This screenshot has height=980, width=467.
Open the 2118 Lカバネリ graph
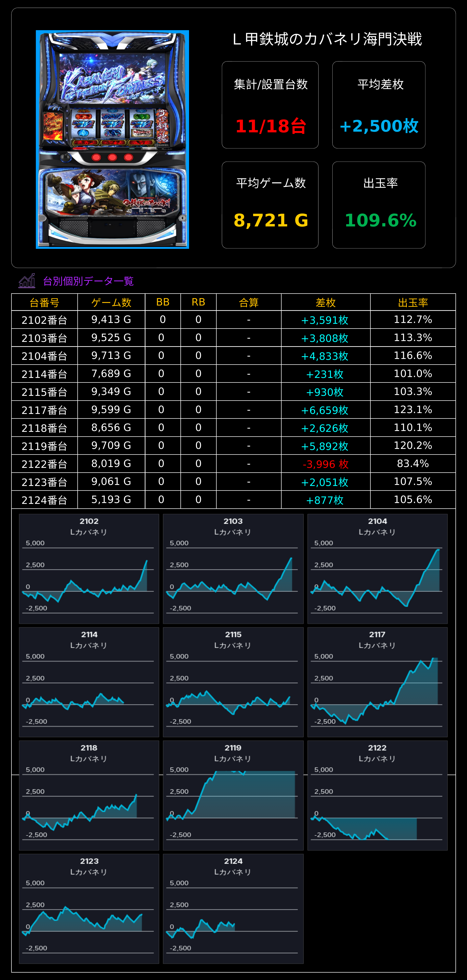(89, 795)
